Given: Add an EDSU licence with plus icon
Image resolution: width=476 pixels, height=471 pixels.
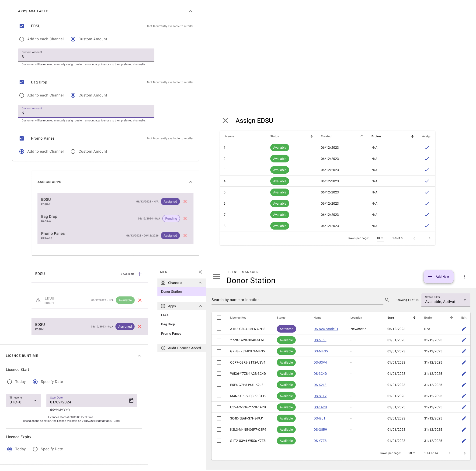Looking at the screenshot, I should pos(140,274).
